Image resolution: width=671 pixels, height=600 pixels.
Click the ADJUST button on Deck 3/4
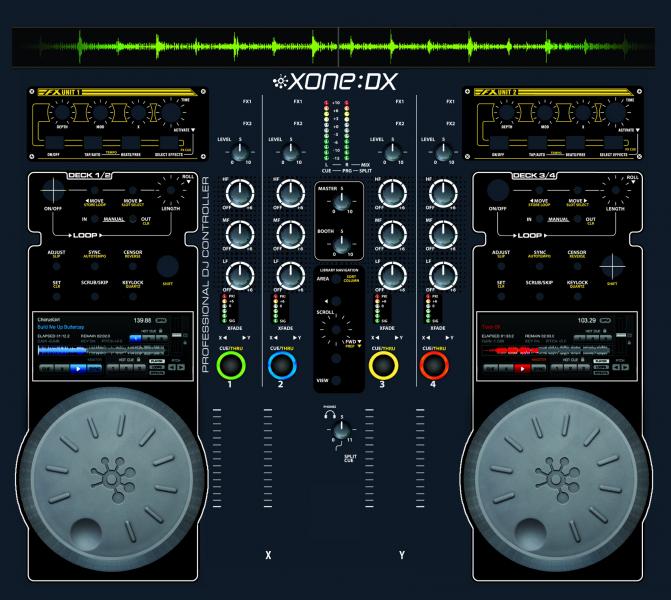501,266
